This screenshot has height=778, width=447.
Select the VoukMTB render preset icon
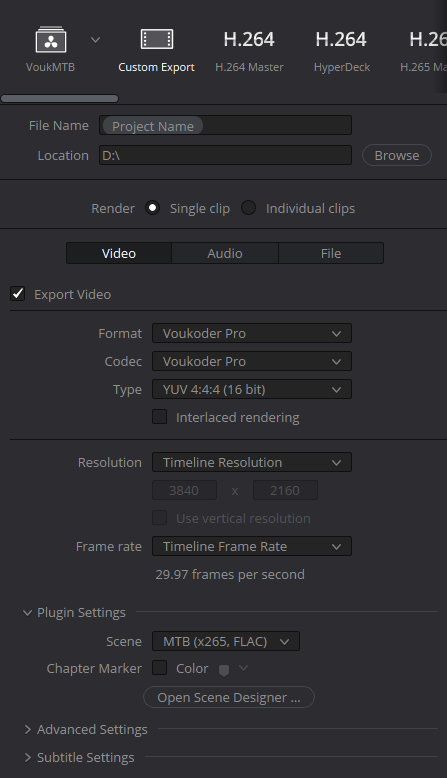click(51, 40)
